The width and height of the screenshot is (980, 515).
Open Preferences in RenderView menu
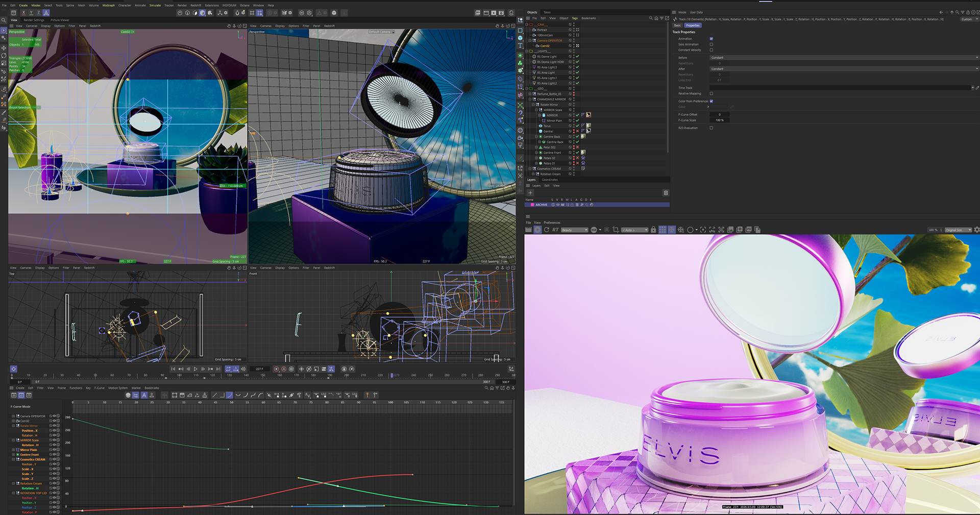[x=552, y=223]
